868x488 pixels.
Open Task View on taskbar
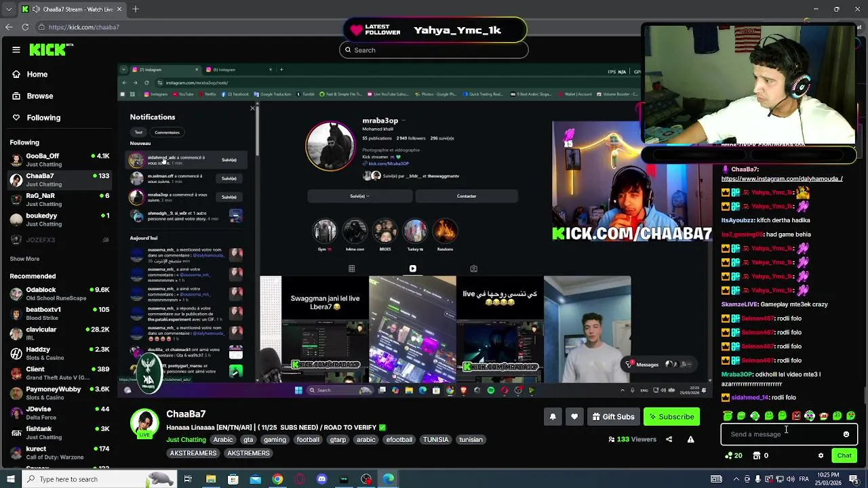pos(188,479)
